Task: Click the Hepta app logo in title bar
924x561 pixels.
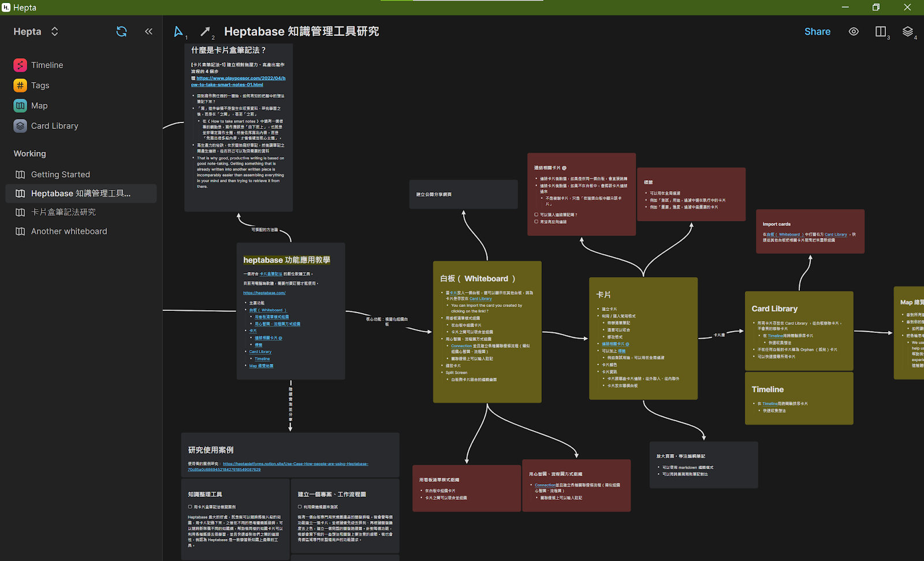Action: coord(6,8)
